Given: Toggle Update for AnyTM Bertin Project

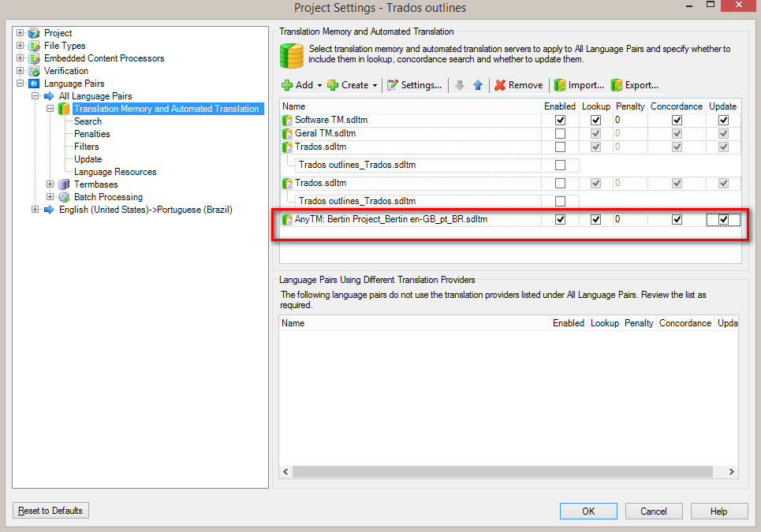Looking at the screenshot, I should 724,220.
